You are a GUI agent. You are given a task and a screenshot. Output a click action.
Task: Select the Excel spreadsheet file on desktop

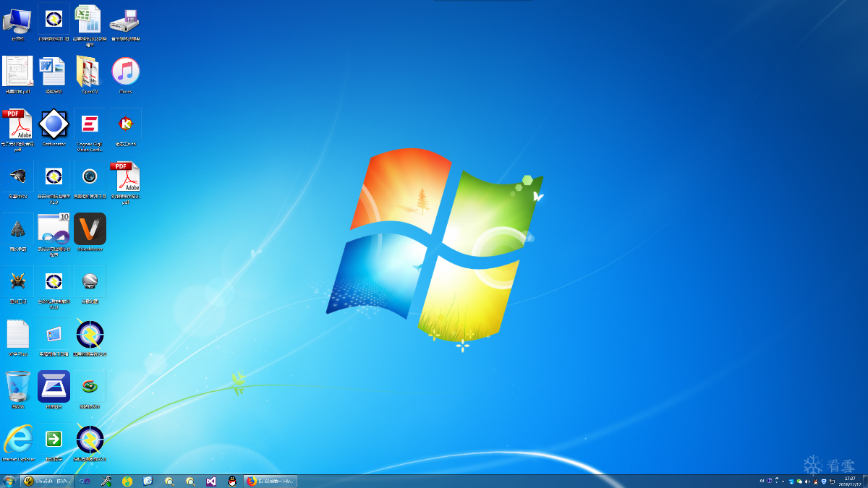click(90, 24)
